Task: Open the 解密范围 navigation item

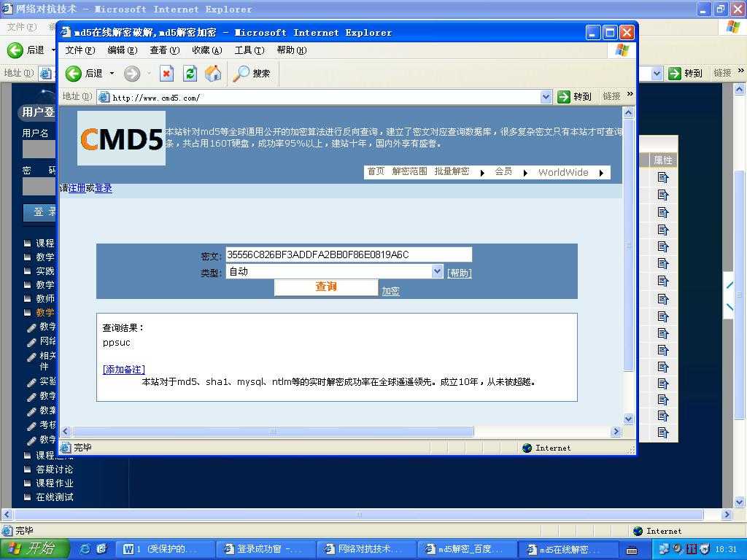Action: (x=409, y=171)
